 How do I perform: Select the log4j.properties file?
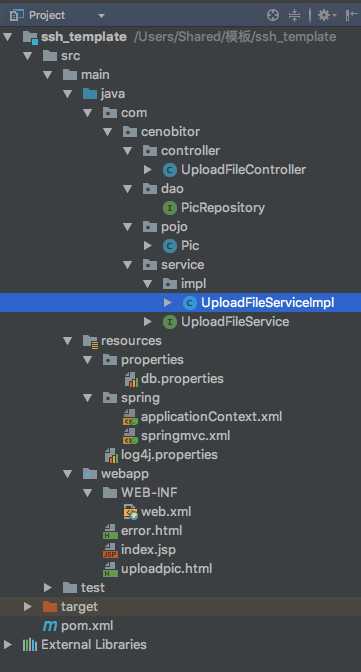tap(169, 455)
